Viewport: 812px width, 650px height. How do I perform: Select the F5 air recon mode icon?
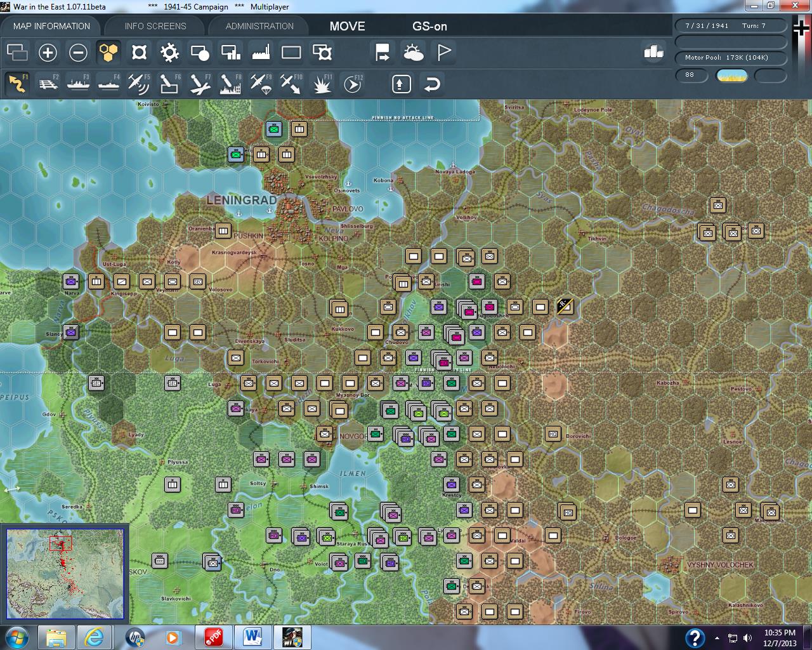[139, 83]
